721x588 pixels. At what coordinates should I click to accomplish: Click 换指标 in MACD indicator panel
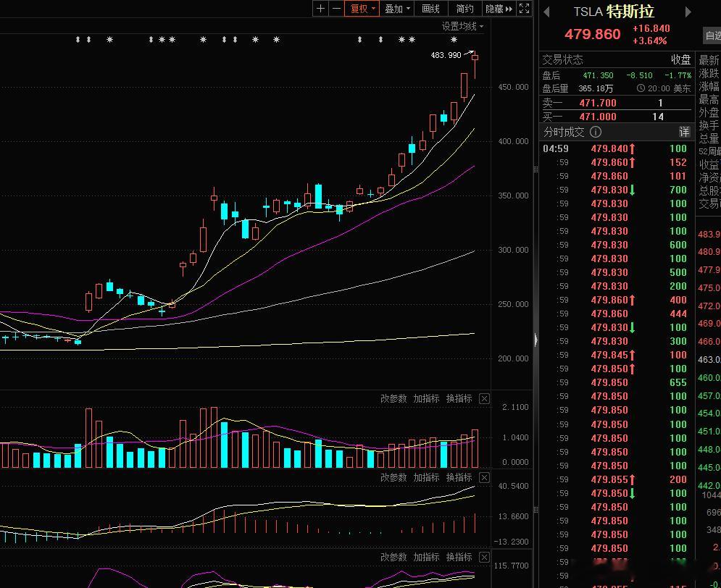click(459, 477)
